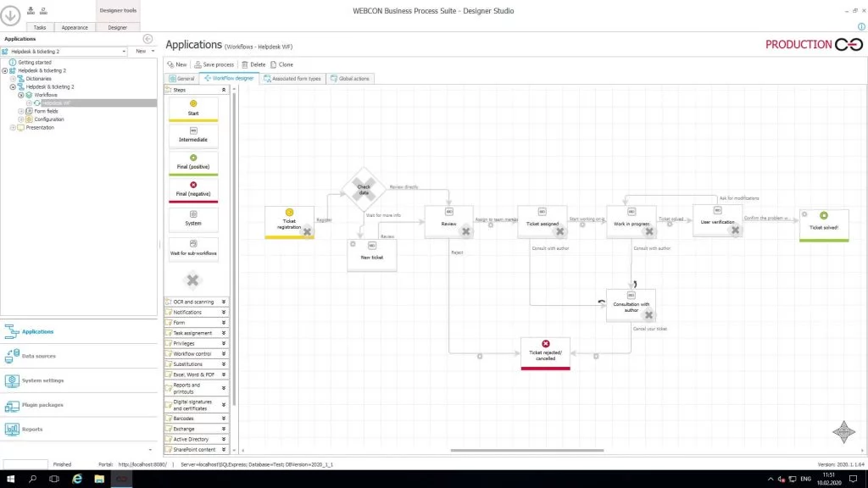Choose the Final (negative) step tile

click(193, 191)
